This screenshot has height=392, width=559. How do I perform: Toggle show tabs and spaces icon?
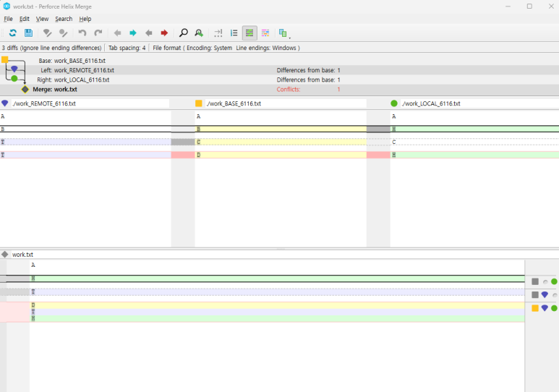pyautogui.click(x=218, y=33)
